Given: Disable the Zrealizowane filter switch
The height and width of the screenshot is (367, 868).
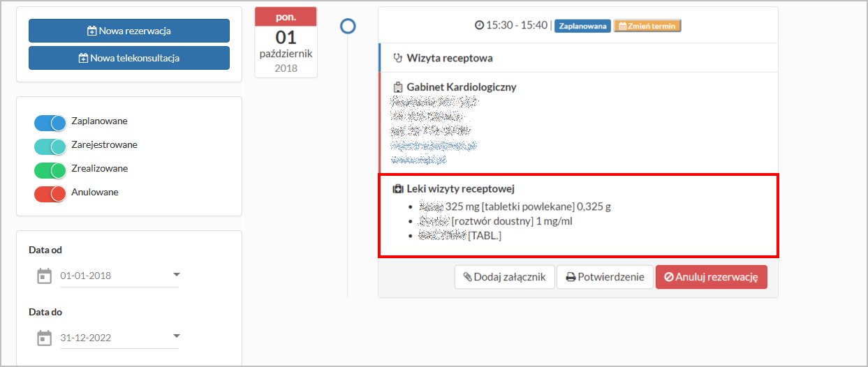Looking at the screenshot, I should (x=50, y=170).
